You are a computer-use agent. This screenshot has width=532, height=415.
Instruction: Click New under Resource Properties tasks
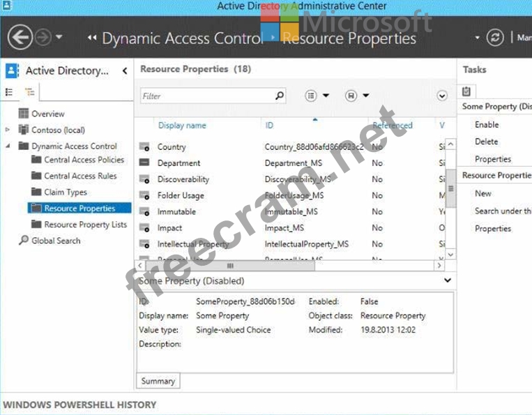483,193
